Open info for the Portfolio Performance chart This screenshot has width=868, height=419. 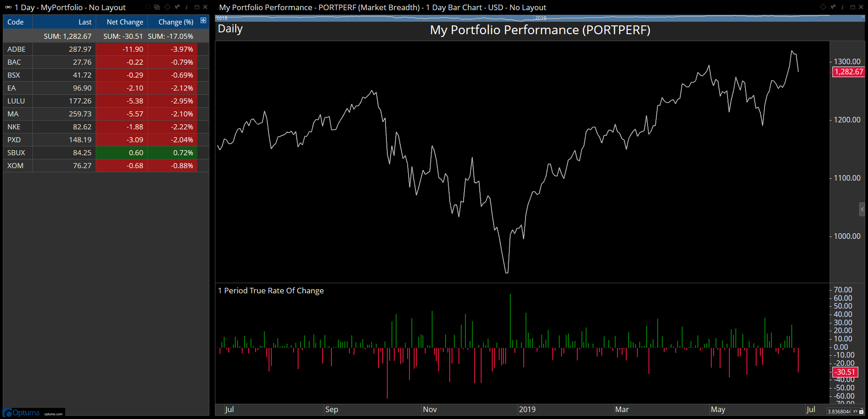tap(842, 7)
